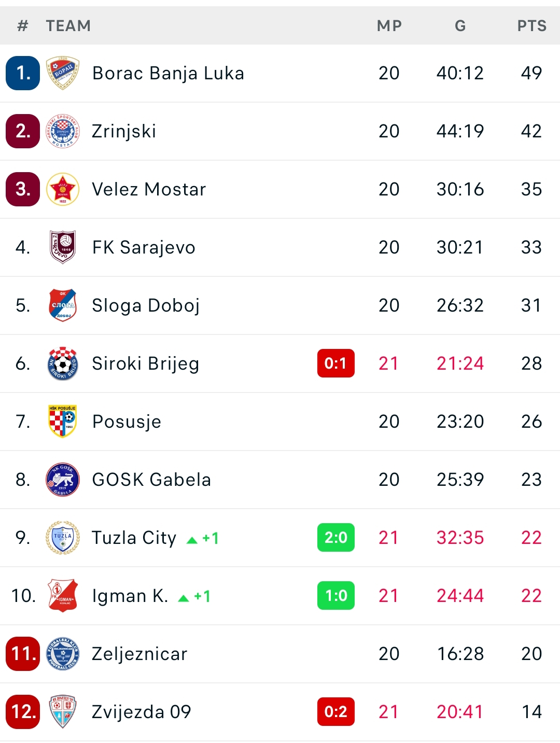This screenshot has height=743, width=560.
Task: Select rank 1 blue position badge
Action: coord(23,73)
